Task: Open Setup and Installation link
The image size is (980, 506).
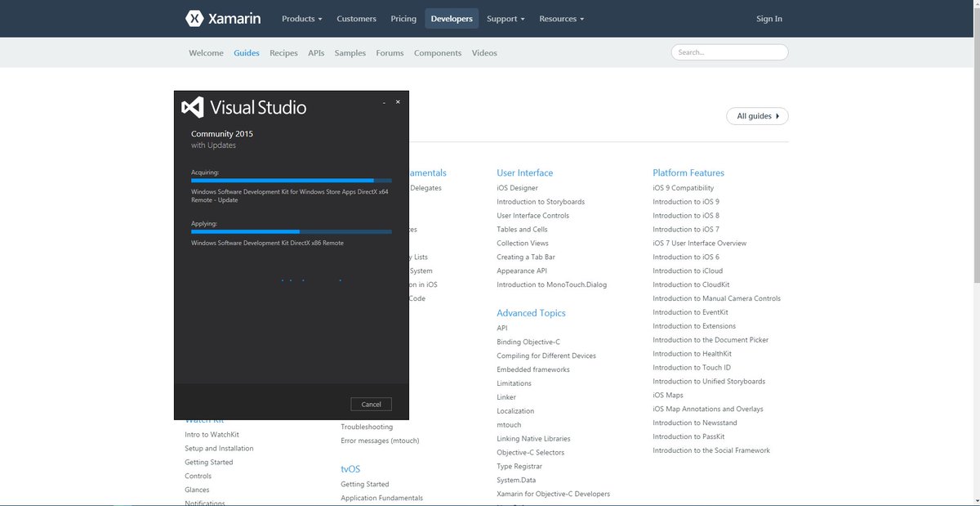Action: 219,449
